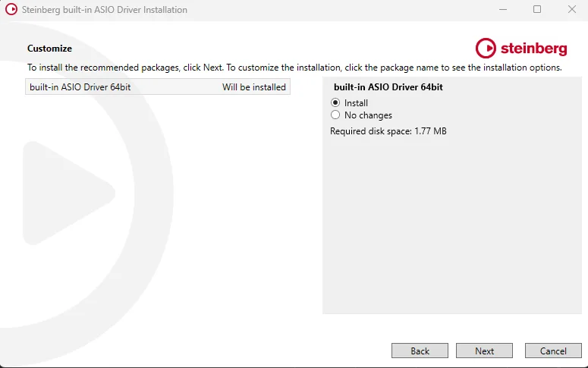Go to previous step with Back button
Image resolution: width=588 pixels, height=368 pixels.
420,351
